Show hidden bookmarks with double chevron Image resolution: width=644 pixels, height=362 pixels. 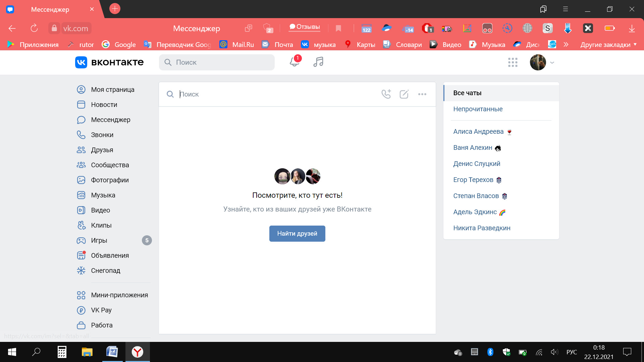(566, 45)
